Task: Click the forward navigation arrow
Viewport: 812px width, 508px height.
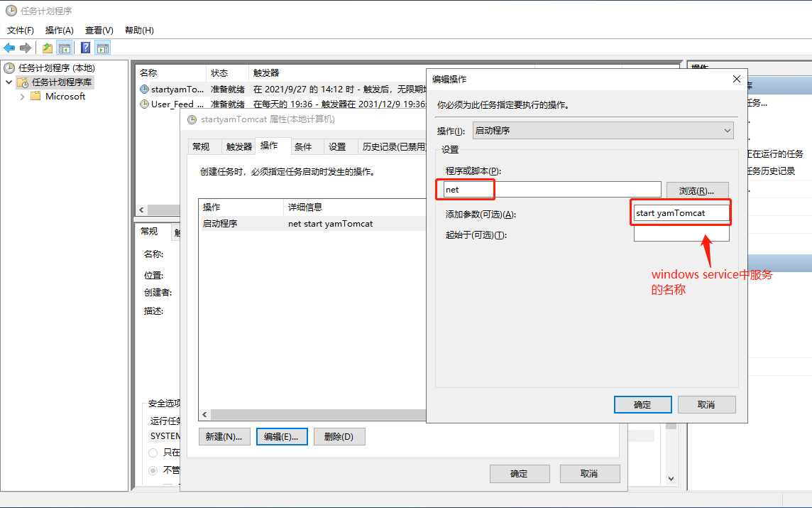Action: tap(26, 48)
